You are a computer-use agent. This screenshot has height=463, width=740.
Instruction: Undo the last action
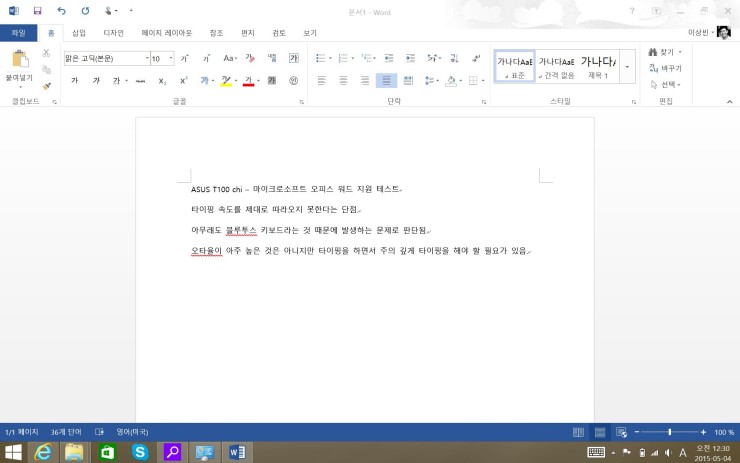61,11
